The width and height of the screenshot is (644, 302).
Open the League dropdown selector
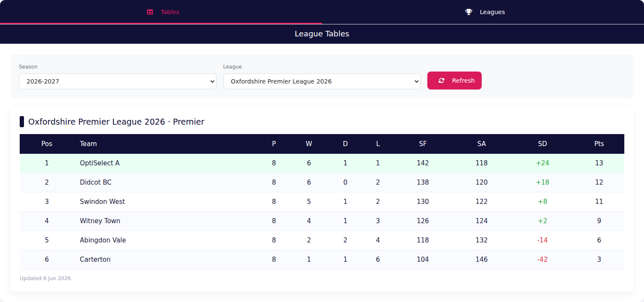pos(322,81)
